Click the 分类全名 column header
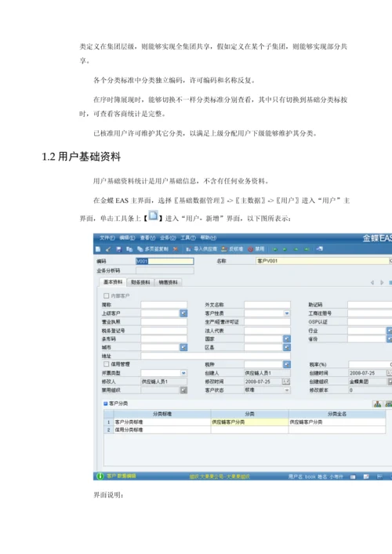The image size is (392, 554). point(337,414)
